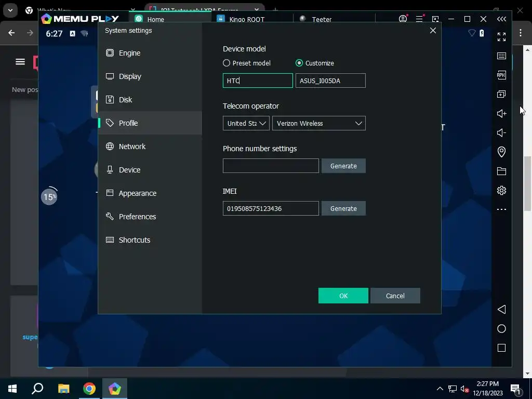Screen dimensions: 532x399
Task: Open Windows taskbar search
Action: point(37,389)
